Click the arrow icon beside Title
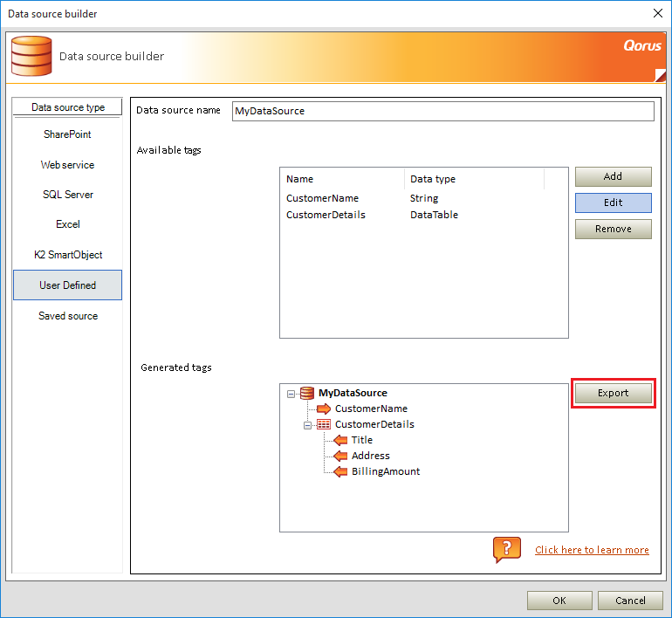 tap(340, 440)
